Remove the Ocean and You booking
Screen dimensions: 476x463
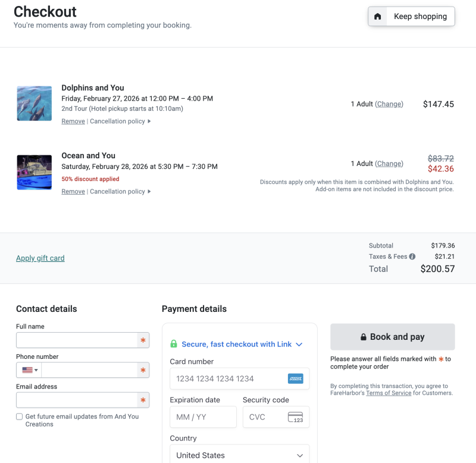73,191
